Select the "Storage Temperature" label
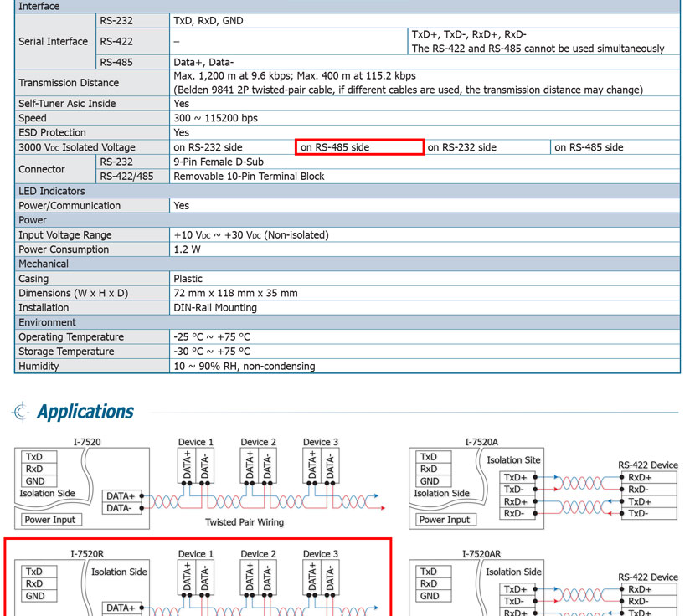 click(66, 352)
